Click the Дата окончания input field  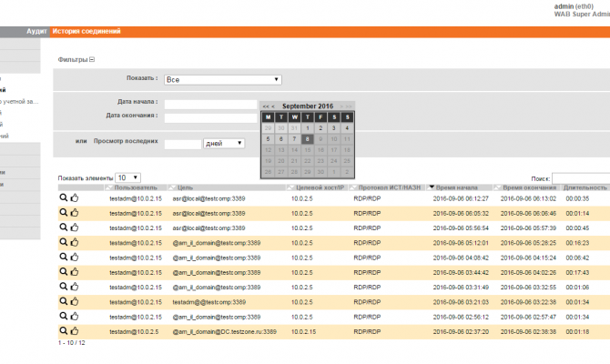pyautogui.click(x=210, y=117)
